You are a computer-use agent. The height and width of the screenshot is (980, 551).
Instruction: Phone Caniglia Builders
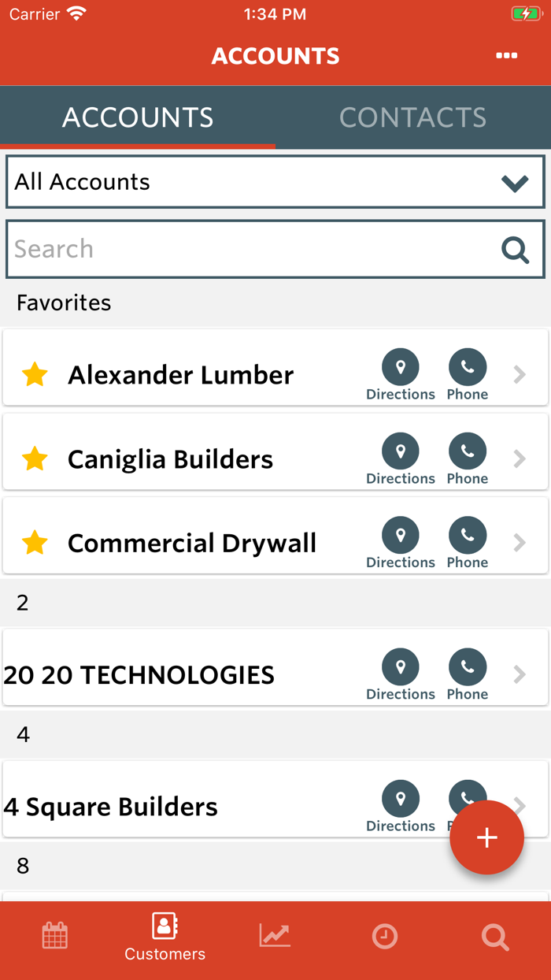(467, 451)
